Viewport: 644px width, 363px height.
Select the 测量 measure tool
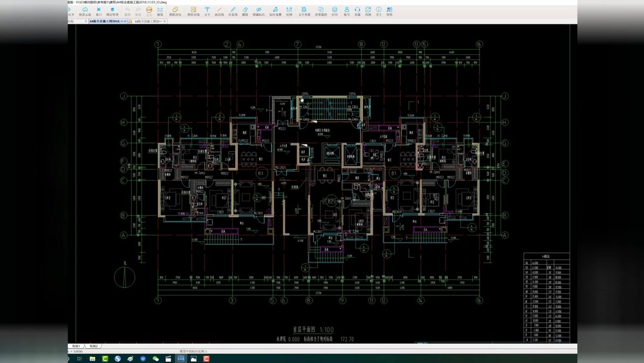point(160,11)
